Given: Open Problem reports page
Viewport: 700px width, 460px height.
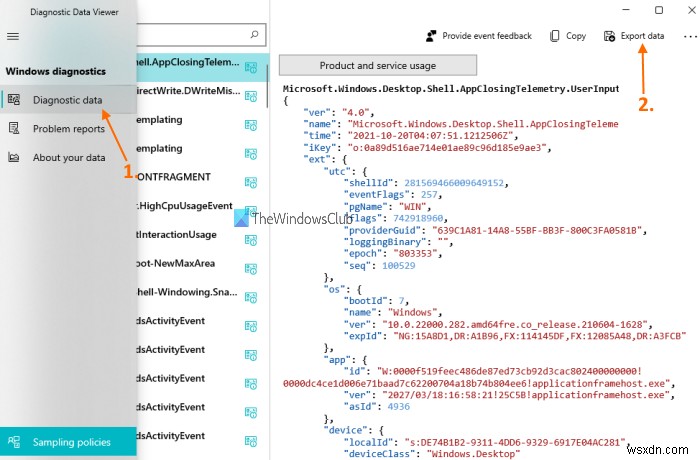Looking at the screenshot, I should pyautogui.click(x=68, y=128).
